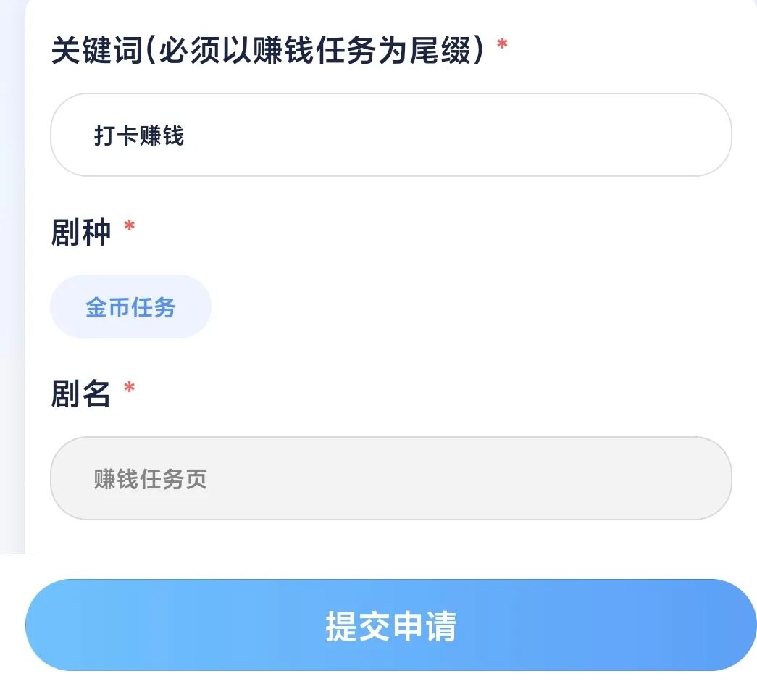Submit the application with the blue button
Viewport: 757px width, 700px height.
(x=390, y=625)
